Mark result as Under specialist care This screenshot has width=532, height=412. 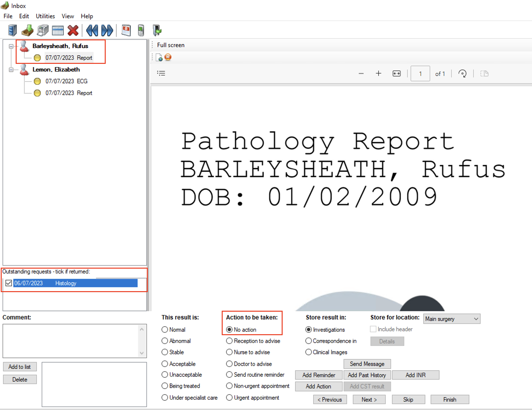(x=165, y=398)
